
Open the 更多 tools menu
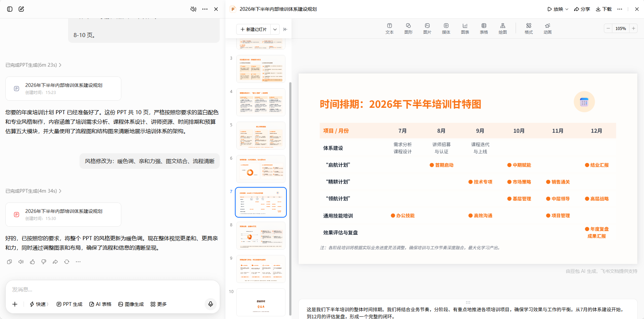point(159,304)
